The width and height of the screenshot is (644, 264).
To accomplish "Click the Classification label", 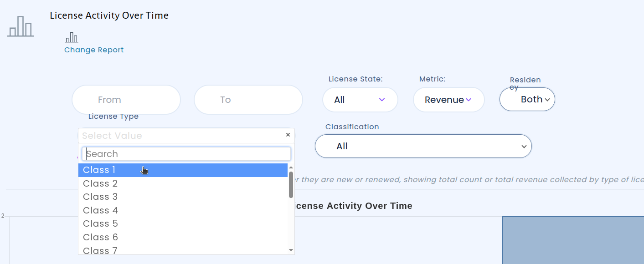I will pos(352,127).
